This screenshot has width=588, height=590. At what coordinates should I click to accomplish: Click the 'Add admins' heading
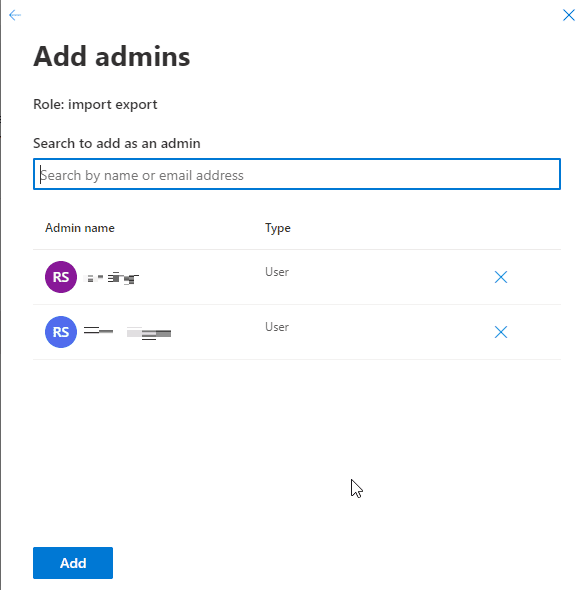click(x=112, y=56)
